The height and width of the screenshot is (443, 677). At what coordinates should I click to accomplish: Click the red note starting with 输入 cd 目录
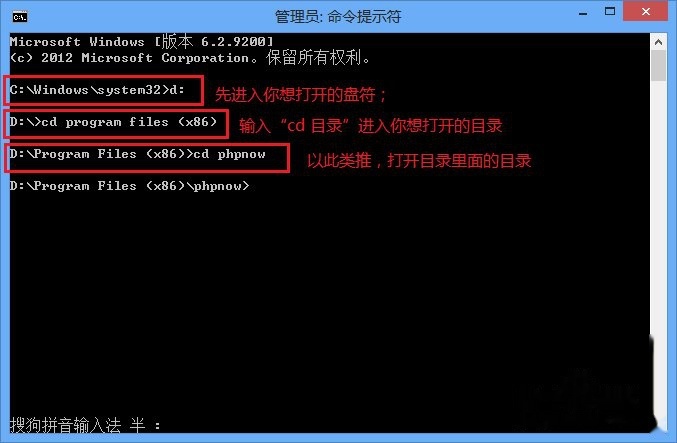[371, 126]
